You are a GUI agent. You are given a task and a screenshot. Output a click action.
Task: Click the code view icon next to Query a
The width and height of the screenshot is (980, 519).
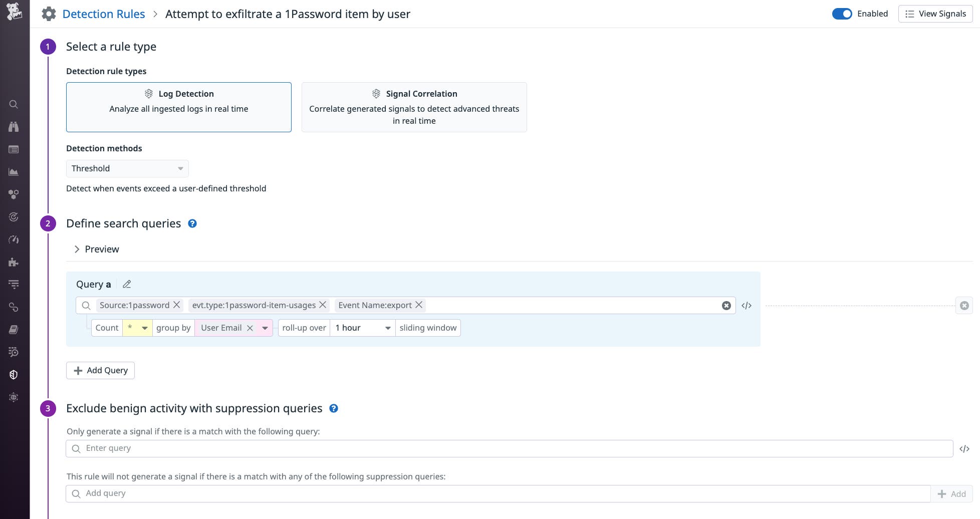point(746,305)
